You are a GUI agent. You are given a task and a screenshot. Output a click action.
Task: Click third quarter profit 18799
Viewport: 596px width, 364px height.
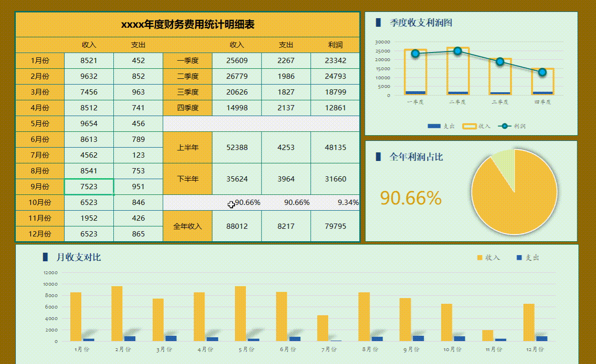click(335, 92)
